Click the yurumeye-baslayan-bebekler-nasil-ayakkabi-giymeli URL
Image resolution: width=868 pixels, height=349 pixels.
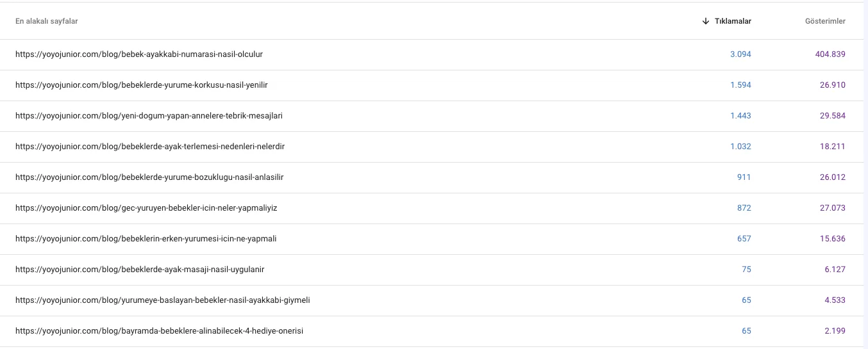163,300
